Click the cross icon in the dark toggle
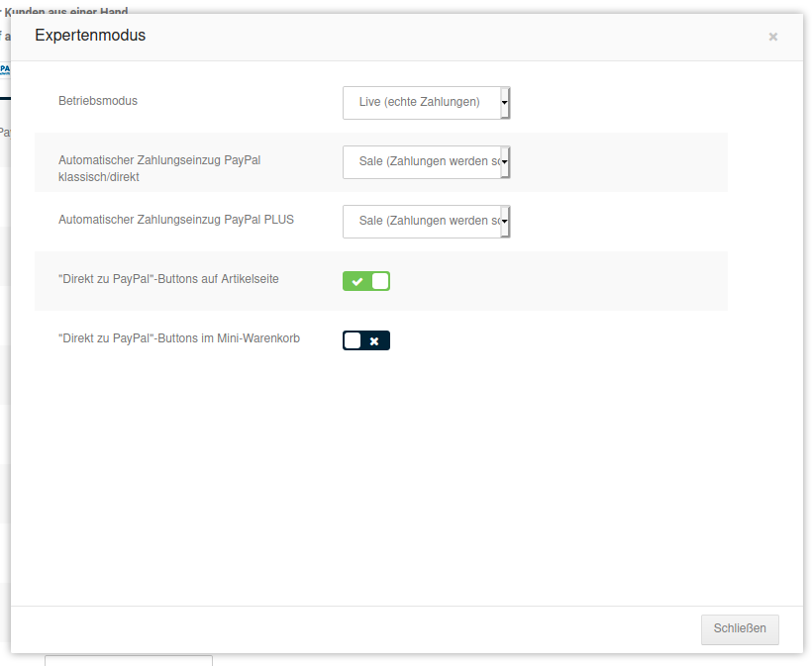 click(374, 340)
